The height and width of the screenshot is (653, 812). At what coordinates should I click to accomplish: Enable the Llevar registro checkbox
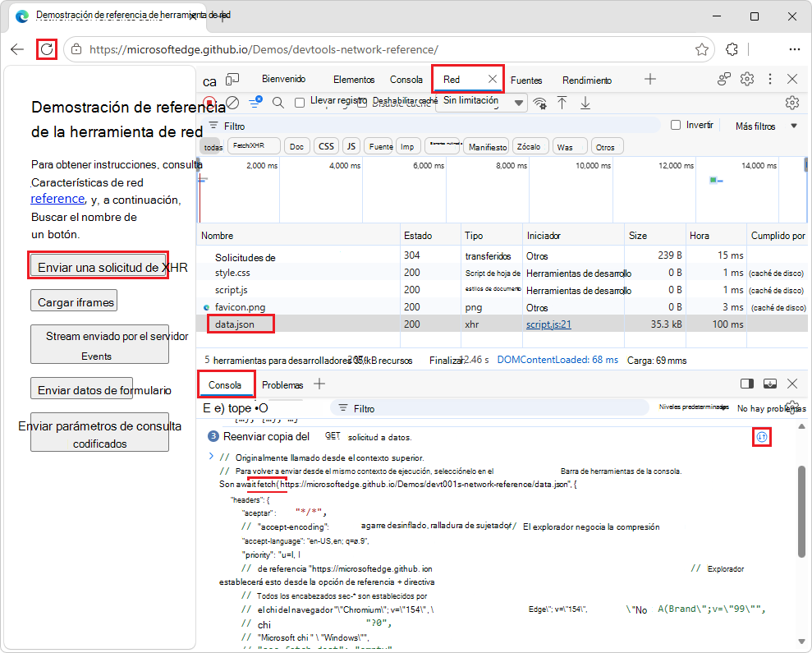point(300,103)
